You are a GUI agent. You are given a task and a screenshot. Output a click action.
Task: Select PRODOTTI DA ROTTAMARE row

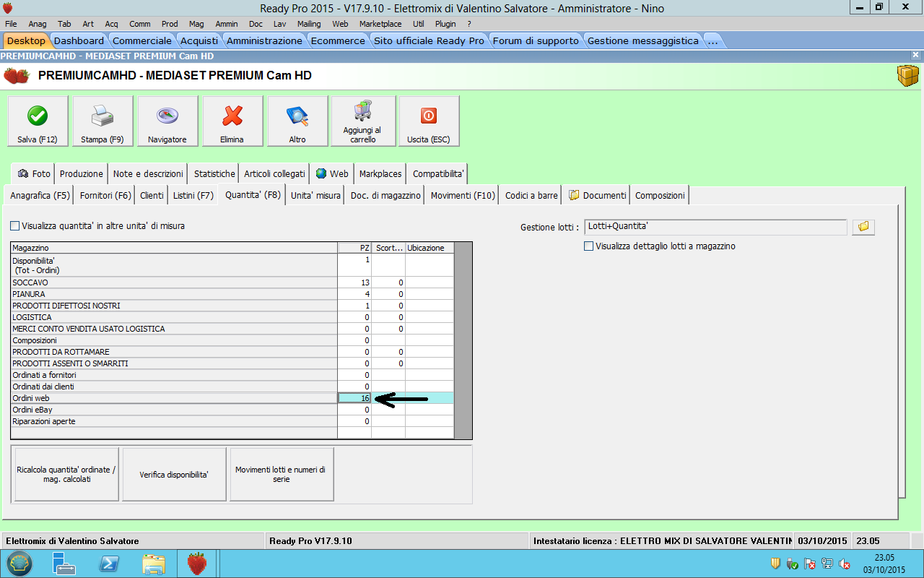click(x=232, y=352)
